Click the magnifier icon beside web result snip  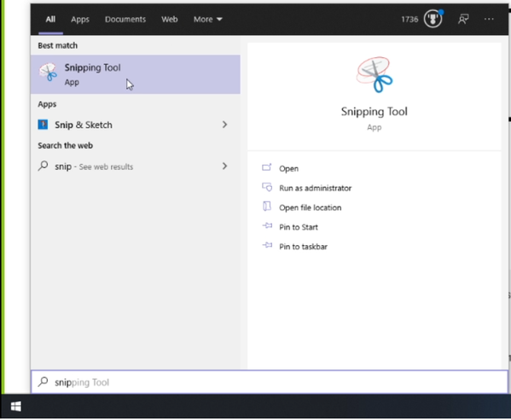pos(43,166)
